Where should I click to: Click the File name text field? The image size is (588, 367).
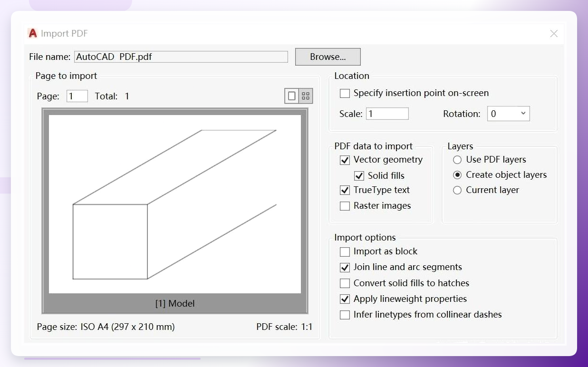point(181,57)
